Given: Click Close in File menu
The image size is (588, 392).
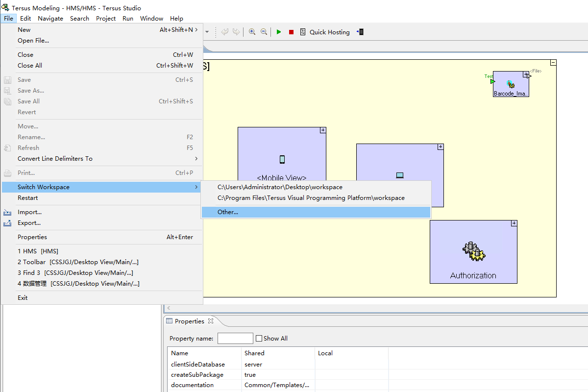Looking at the screenshot, I should 102,55.
